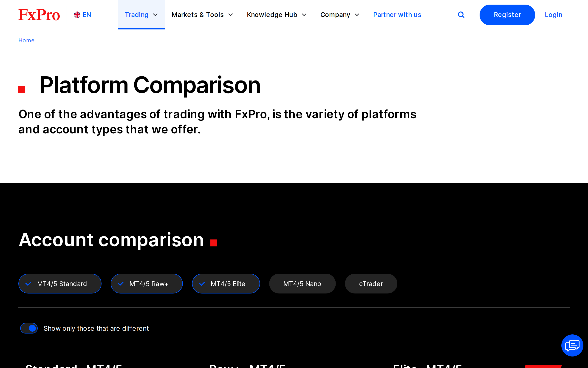Click the Account comparison heading
The height and width of the screenshot is (368, 588).
pos(111,240)
